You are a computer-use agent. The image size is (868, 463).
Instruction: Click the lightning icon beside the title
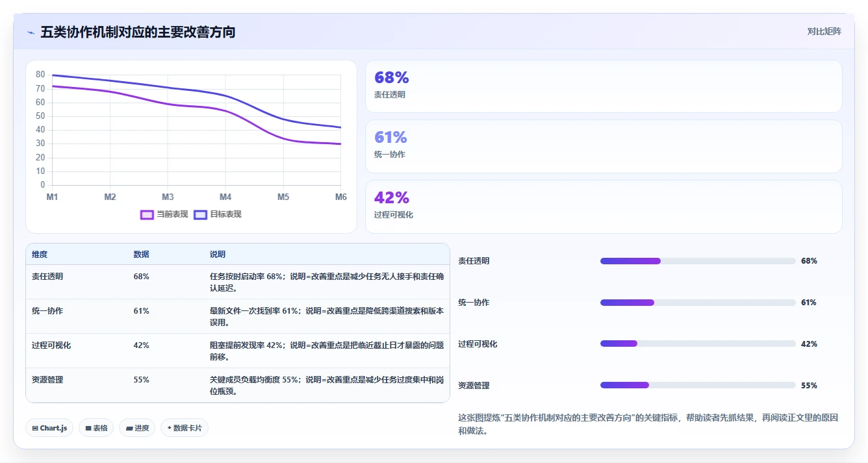[31, 32]
